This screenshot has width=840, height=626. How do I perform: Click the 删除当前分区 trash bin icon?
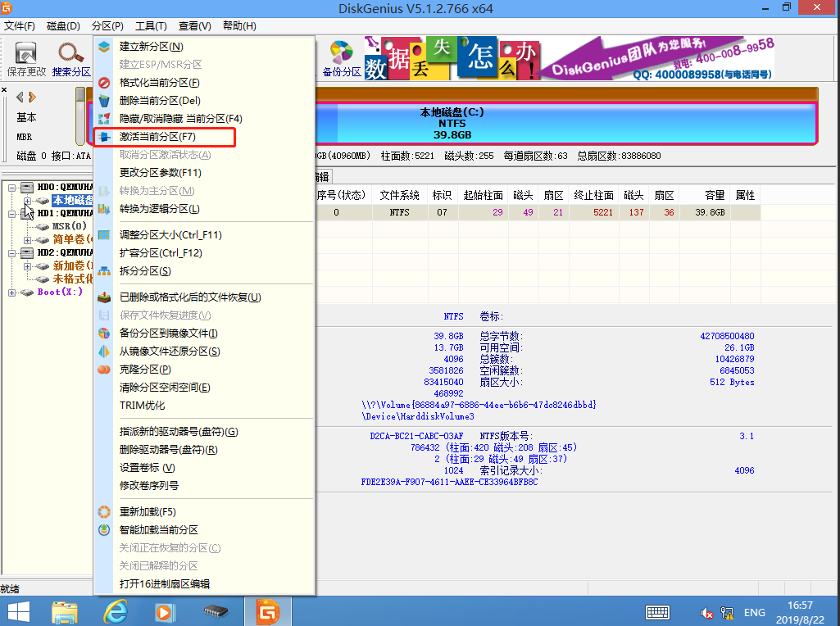(104, 101)
